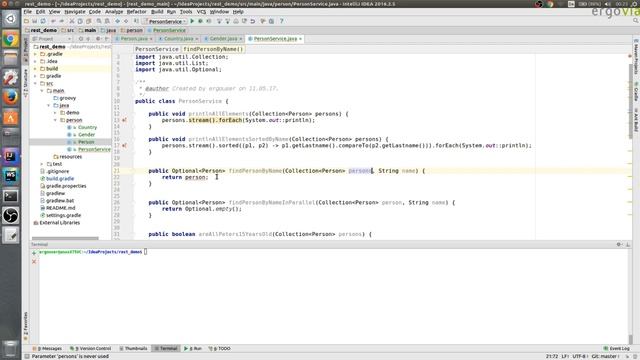Open the Project view dropdown
The width and height of the screenshot is (640, 360).
pos(52,39)
